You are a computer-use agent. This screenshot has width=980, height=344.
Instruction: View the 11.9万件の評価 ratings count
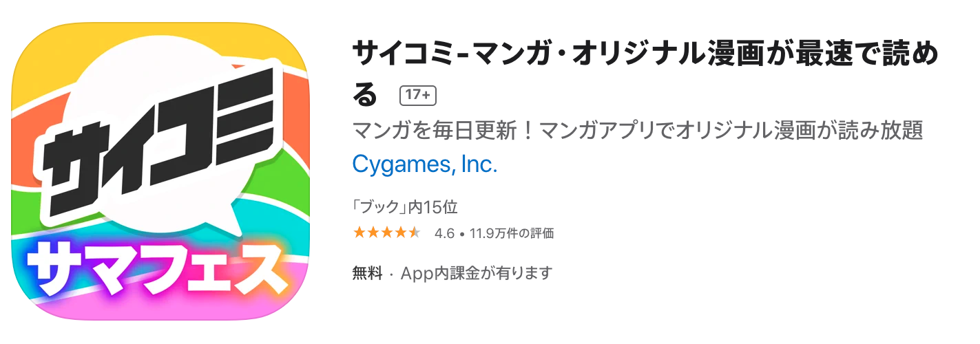[511, 233]
